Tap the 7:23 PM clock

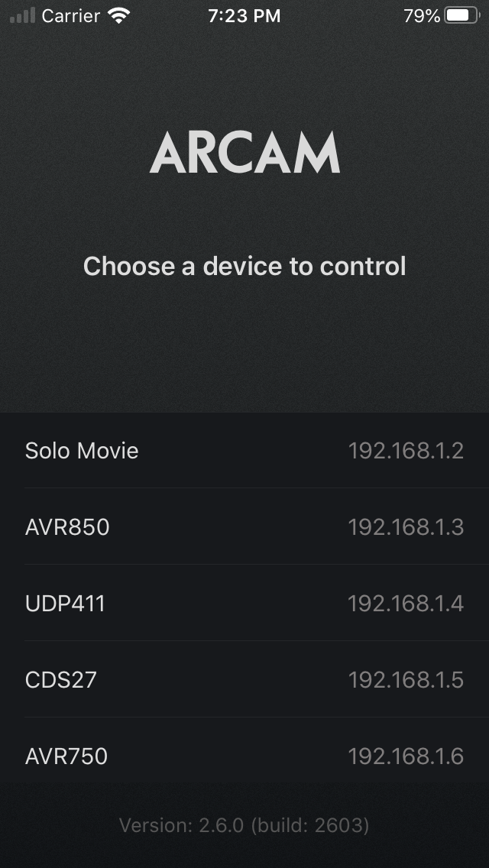(x=244, y=16)
